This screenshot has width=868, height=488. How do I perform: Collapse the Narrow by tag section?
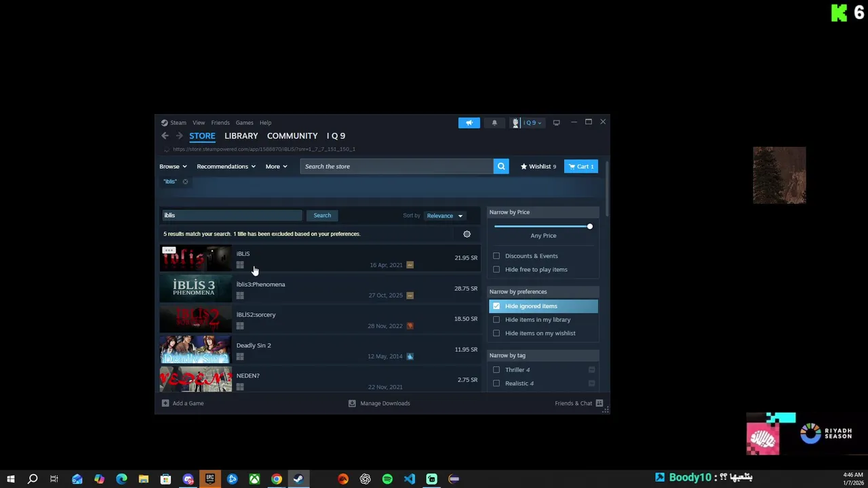pyautogui.click(x=543, y=355)
